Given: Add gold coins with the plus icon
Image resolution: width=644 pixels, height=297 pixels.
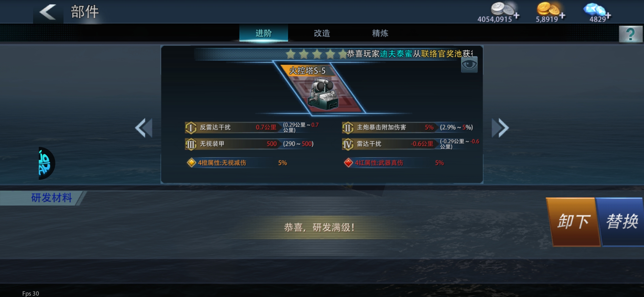Looking at the screenshot, I should 562,16.
